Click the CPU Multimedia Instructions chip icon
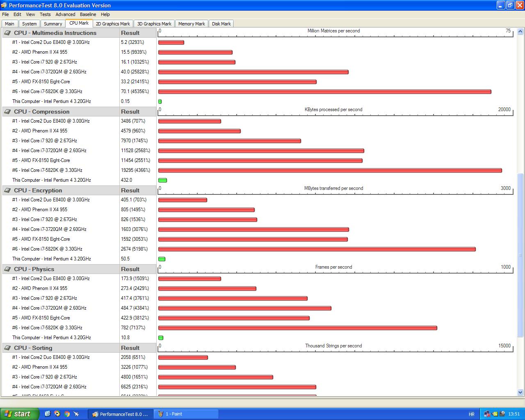525x420 pixels. click(7, 33)
